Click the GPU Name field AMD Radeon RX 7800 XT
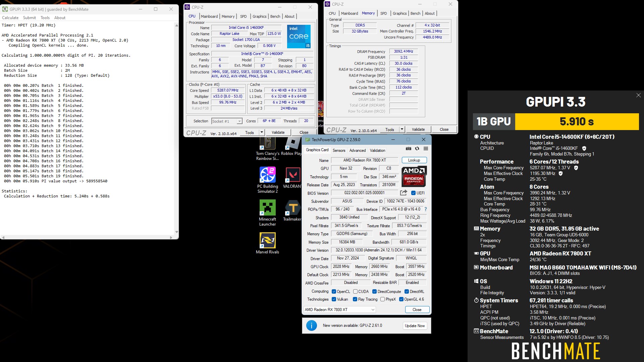This screenshot has height=362, width=644. pyautogui.click(x=365, y=160)
